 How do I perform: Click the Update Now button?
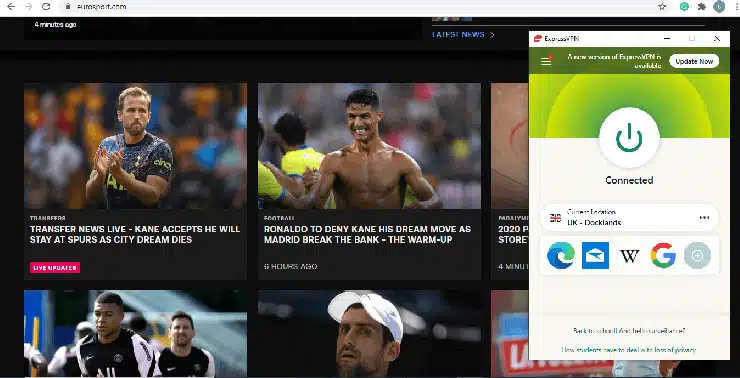click(694, 61)
